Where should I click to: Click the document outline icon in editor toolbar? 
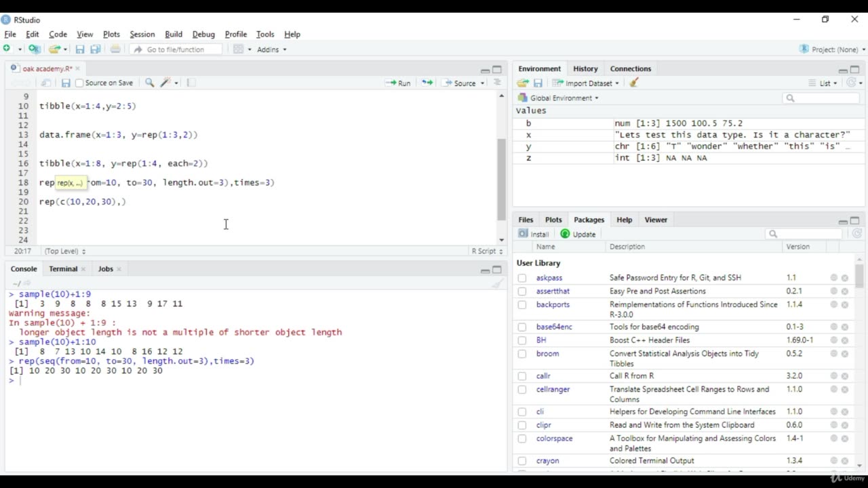pos(497,83)
